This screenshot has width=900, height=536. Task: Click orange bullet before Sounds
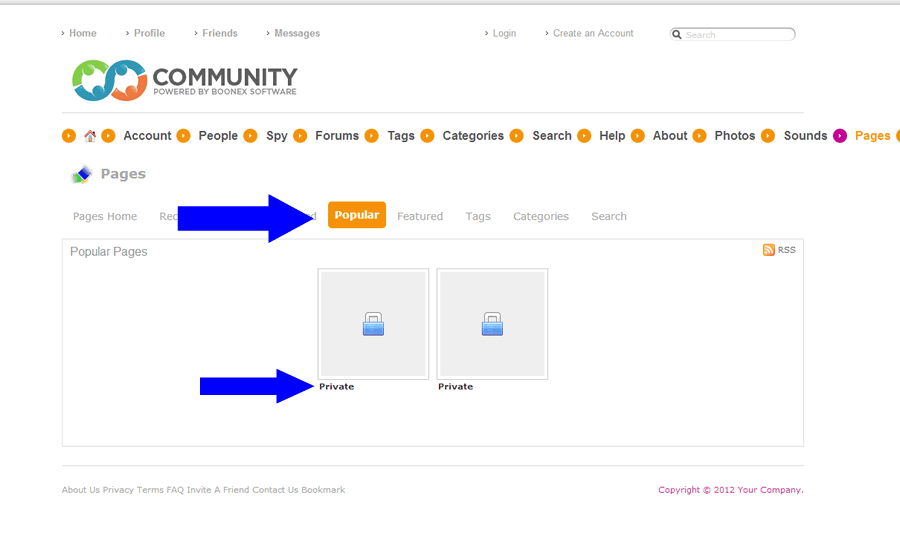768,136
